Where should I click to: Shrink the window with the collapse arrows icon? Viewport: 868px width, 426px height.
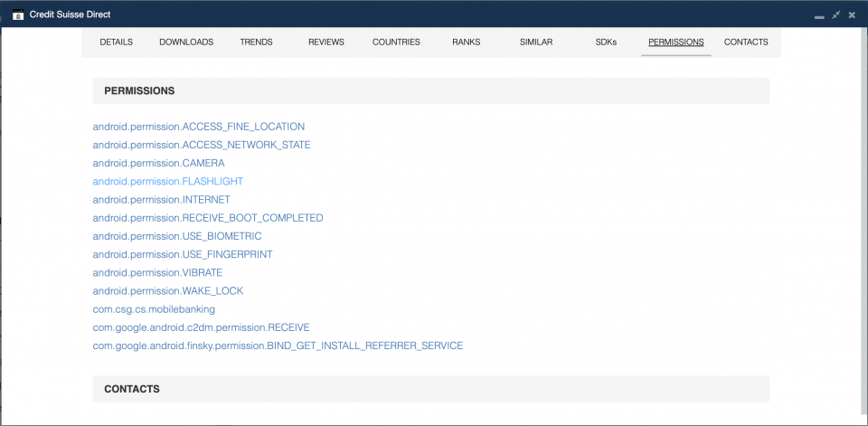[835, 15]
